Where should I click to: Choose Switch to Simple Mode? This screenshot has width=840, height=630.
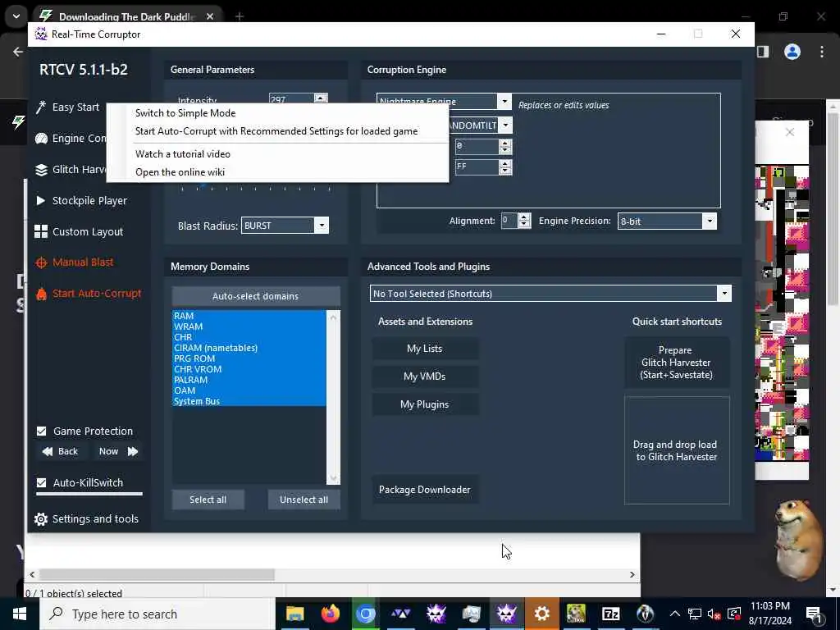[x=185, y=113]
